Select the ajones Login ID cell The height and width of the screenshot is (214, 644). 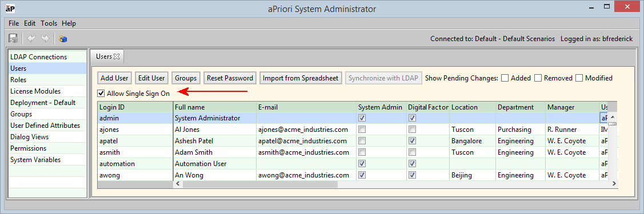[135, 130]
